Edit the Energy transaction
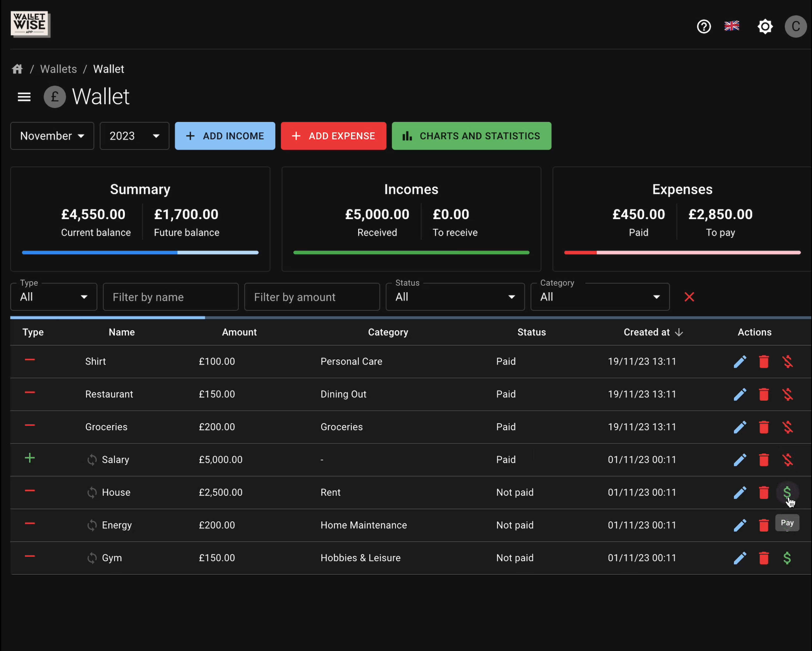Screen dimensions: 812x651 740,525
